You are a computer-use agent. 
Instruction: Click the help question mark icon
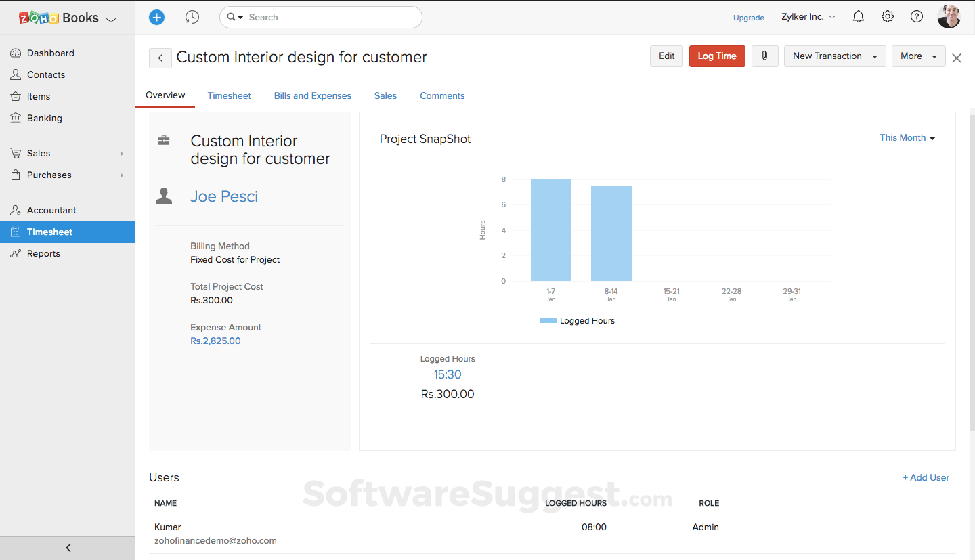pyautogui.click(x=916, y=16)
